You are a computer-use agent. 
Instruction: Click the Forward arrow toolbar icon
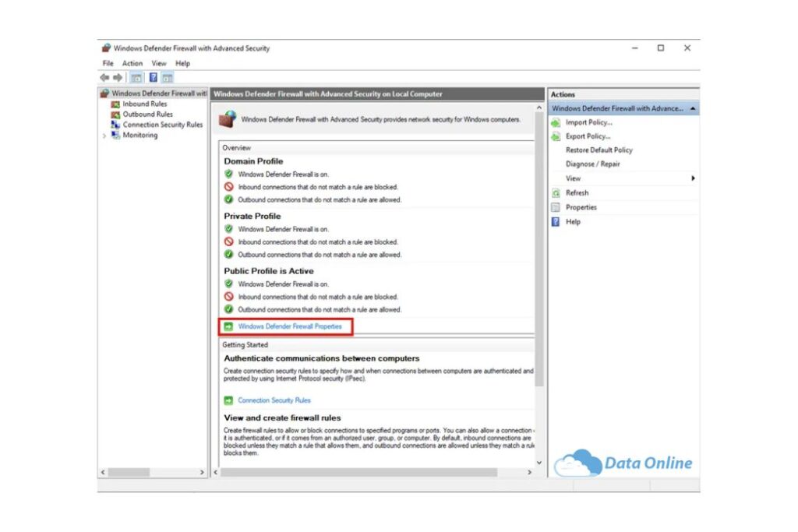point(118,77)
